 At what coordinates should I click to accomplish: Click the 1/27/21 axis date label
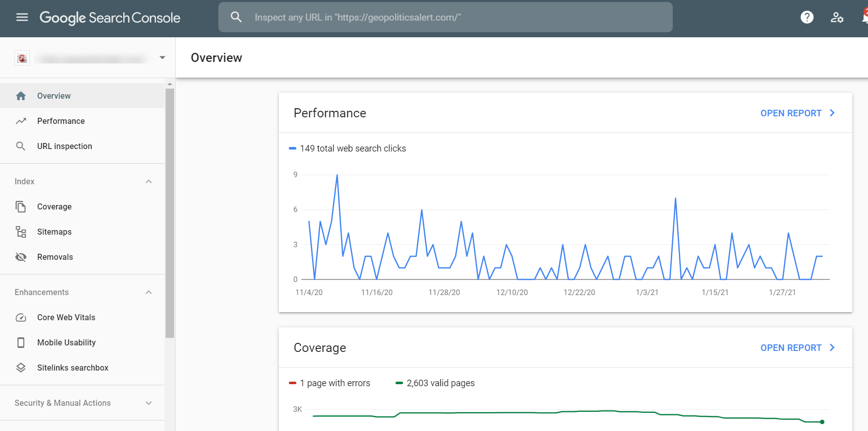click(x=782, y=293)
